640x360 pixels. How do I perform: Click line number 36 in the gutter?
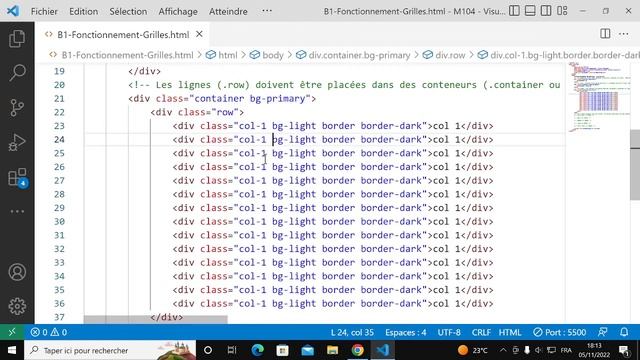[x=59, y=303]
